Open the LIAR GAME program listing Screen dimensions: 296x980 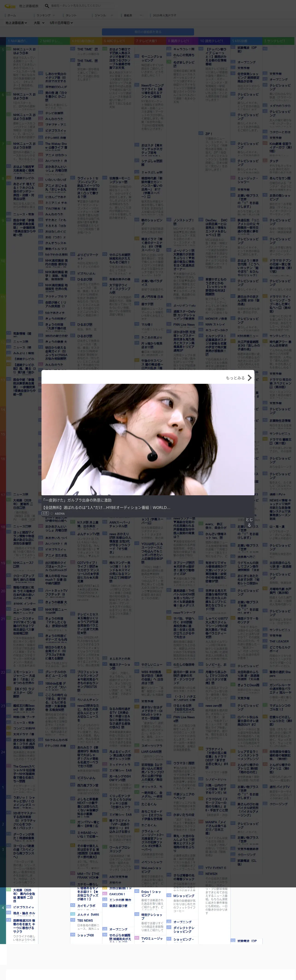151,752
